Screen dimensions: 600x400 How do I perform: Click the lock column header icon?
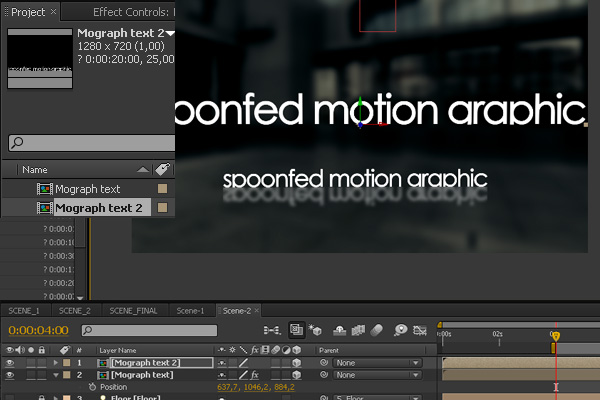coord(42,350)
